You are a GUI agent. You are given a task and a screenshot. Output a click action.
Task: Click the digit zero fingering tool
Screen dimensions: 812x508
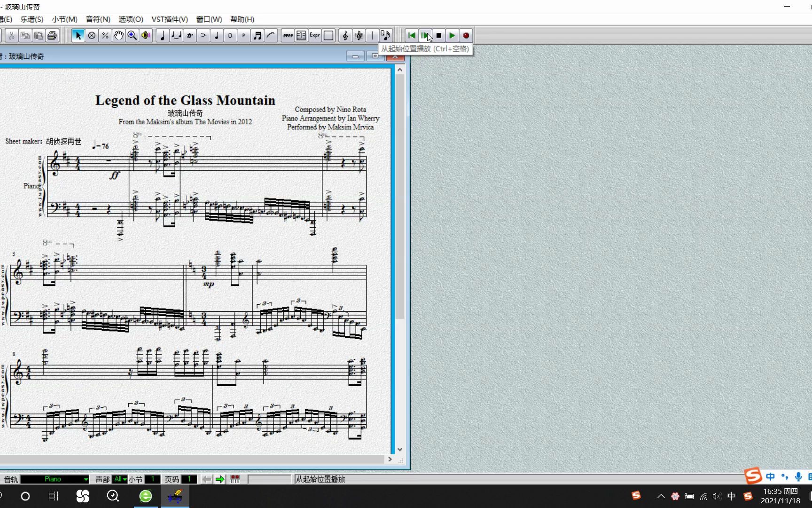point(230,35)
